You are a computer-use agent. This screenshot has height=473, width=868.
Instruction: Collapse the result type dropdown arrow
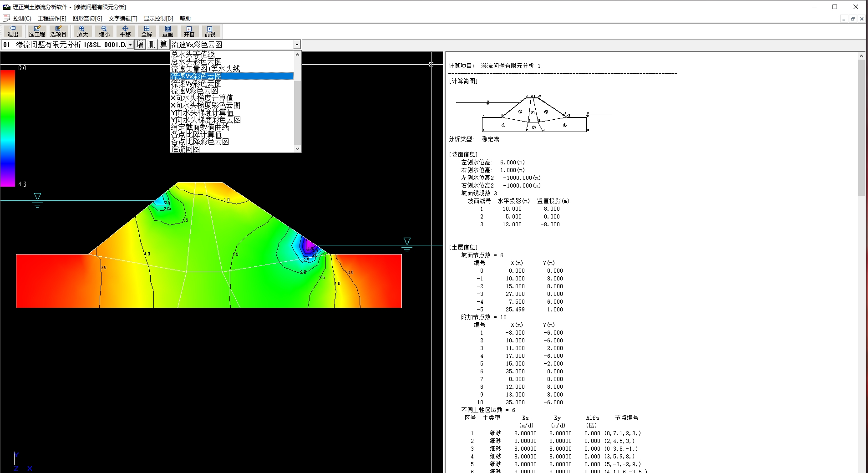tap(297, 45)
